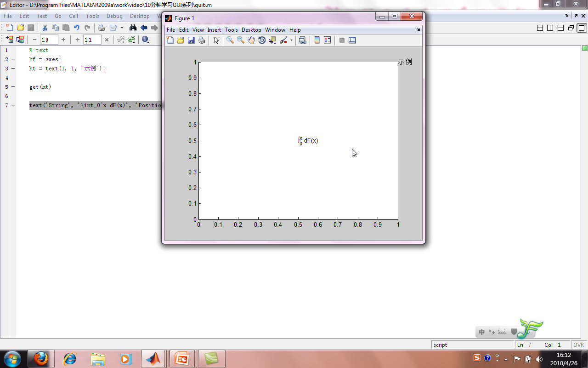Open Figure Insert menu

(214, 30)
